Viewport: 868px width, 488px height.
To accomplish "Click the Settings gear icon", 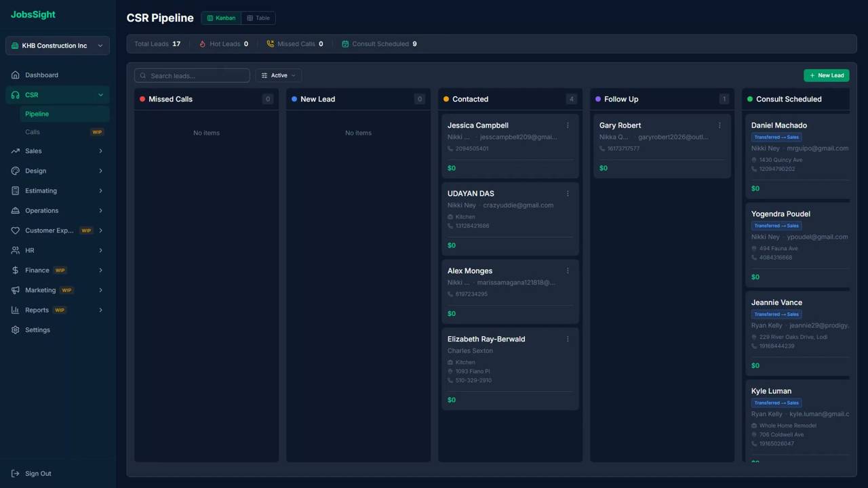I will [15, 330].
